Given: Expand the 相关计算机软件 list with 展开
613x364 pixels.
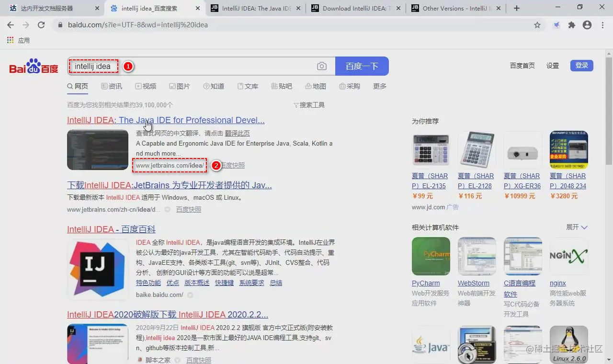Looking at the screenshot, I should 577,227.
